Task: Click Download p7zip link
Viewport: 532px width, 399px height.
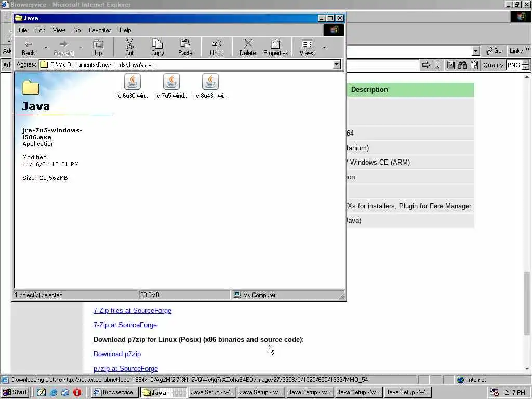Action: [x=117, y=354]
